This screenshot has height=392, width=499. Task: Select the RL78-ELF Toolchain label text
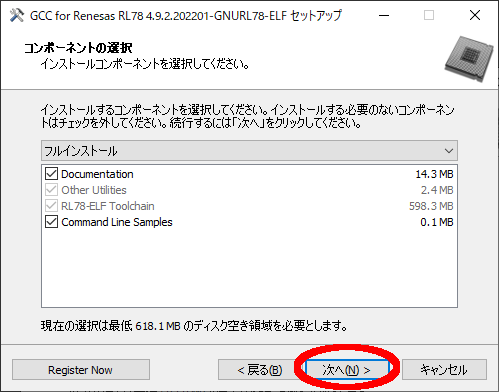click(108, 206)
